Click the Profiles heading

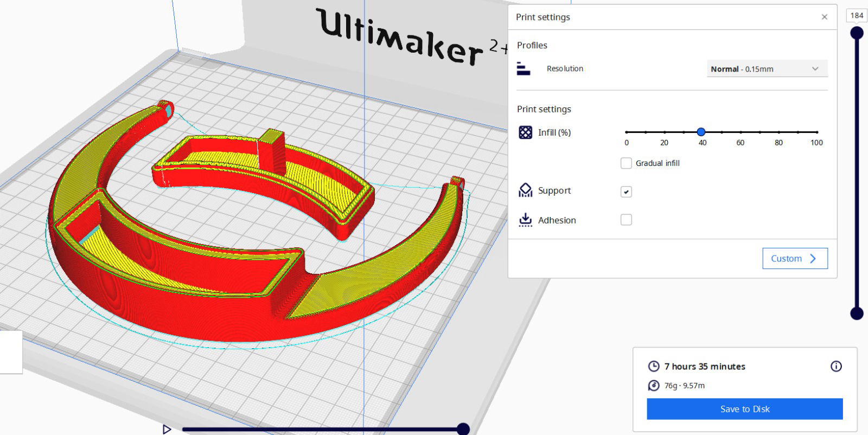pos(532,45)
